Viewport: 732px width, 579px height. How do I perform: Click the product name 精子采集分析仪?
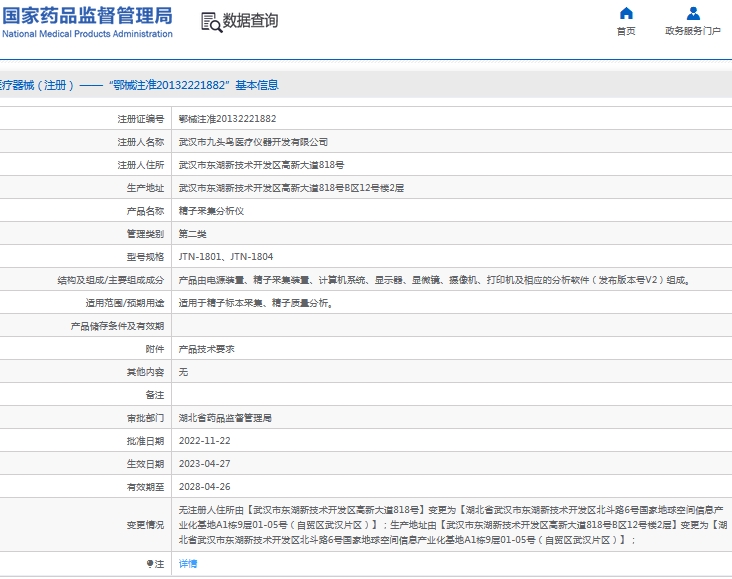(211, 211)
